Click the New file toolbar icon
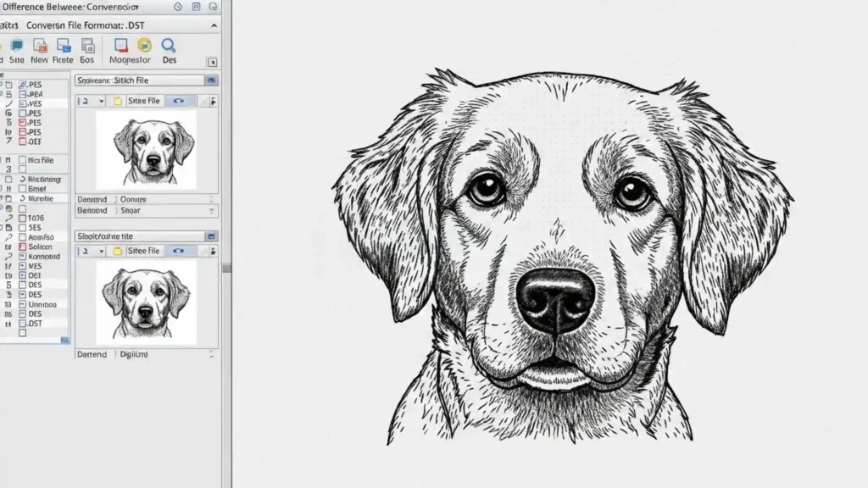This screenshot has height=488, width=868. click(x=40, y=46)
